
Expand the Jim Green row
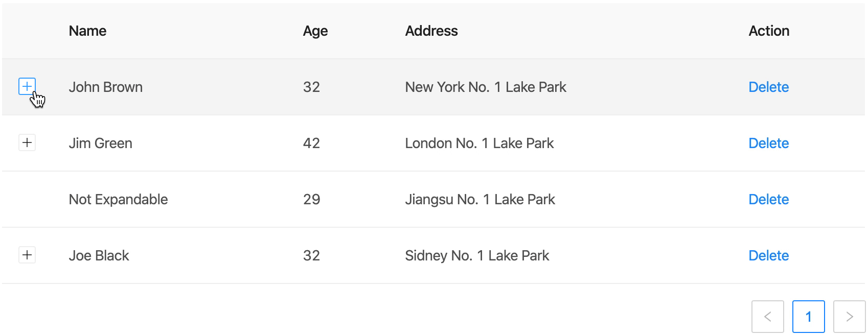pyautogui.click(x=27, y=142)
